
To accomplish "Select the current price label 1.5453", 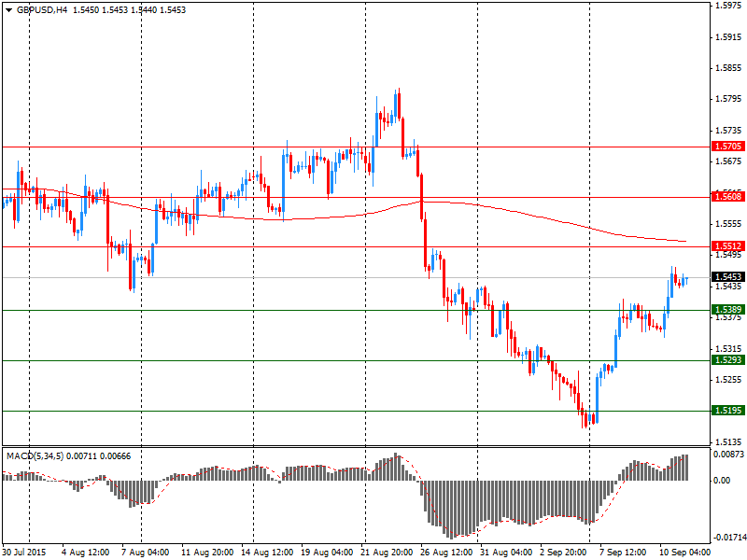I will pos(728,276).
